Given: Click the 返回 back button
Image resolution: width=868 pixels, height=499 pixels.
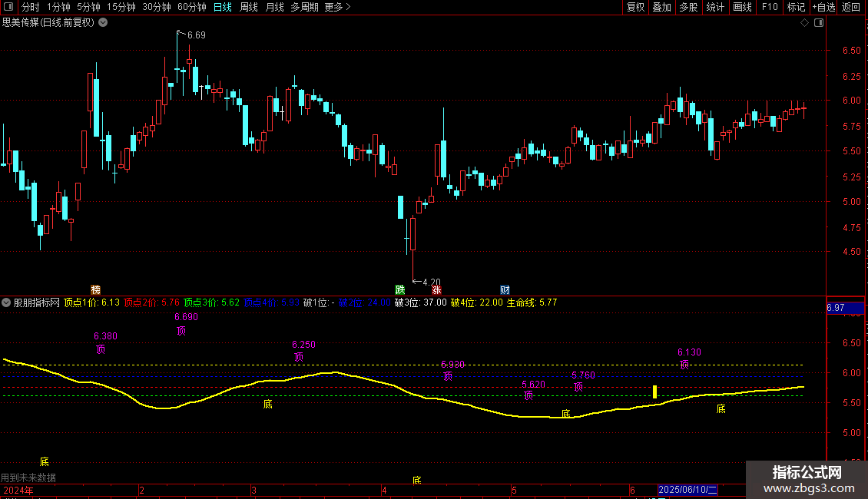Looking at the screenshot, I should point(851,7).
